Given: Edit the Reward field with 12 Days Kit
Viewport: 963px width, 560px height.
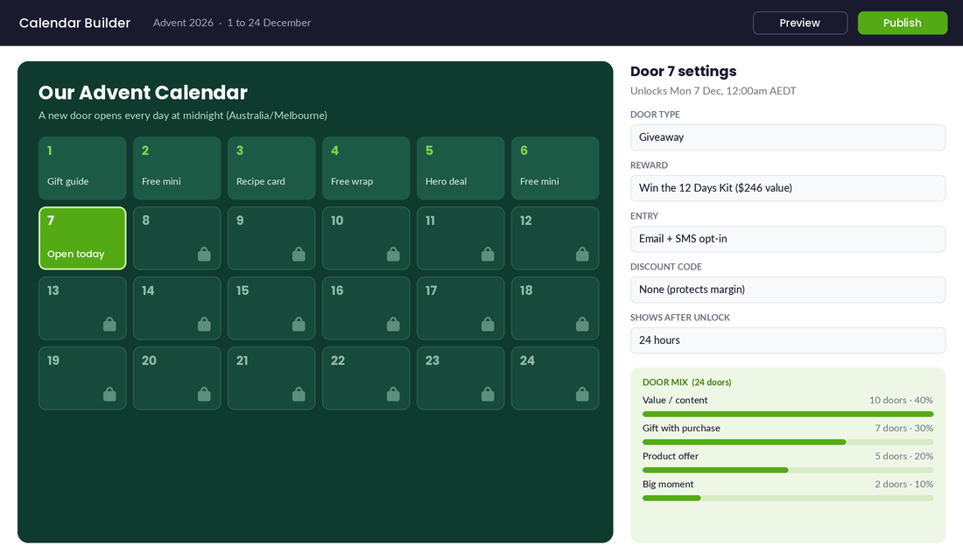Looking at the screenshot, I should [x=788, y=188].
